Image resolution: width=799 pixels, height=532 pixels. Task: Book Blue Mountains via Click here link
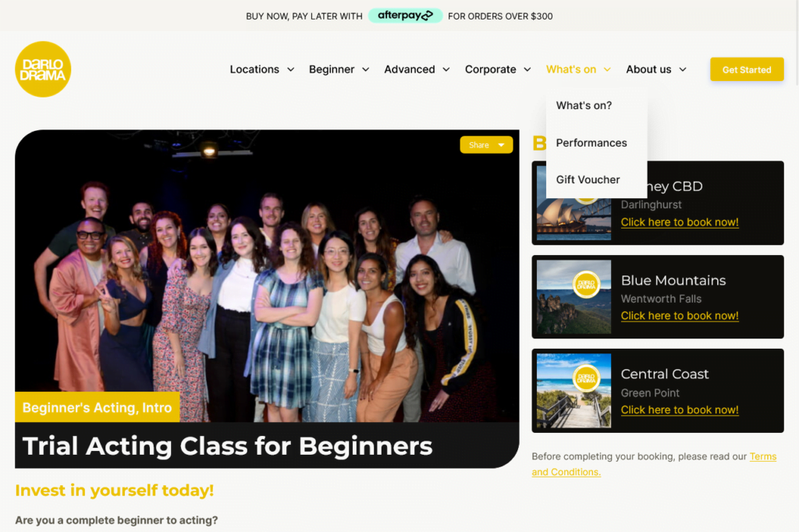coord(680,316)
